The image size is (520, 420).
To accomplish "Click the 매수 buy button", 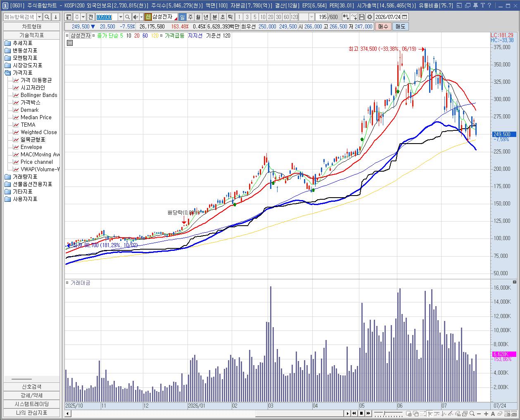I will 383,26.
